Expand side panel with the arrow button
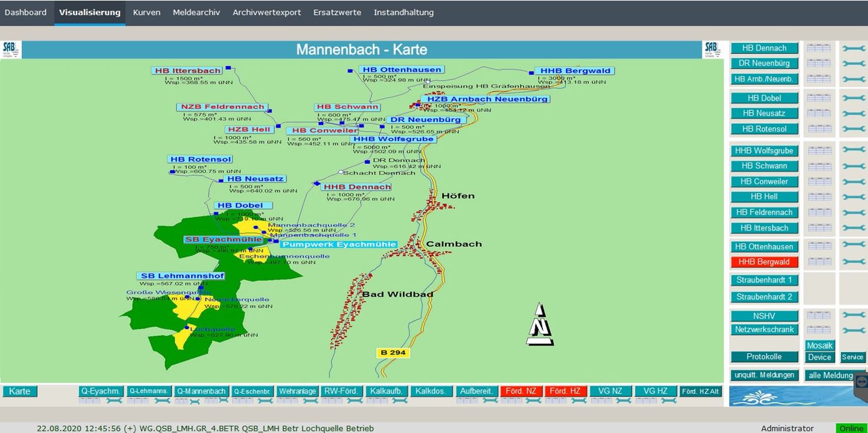 click(x=861, y=381)
